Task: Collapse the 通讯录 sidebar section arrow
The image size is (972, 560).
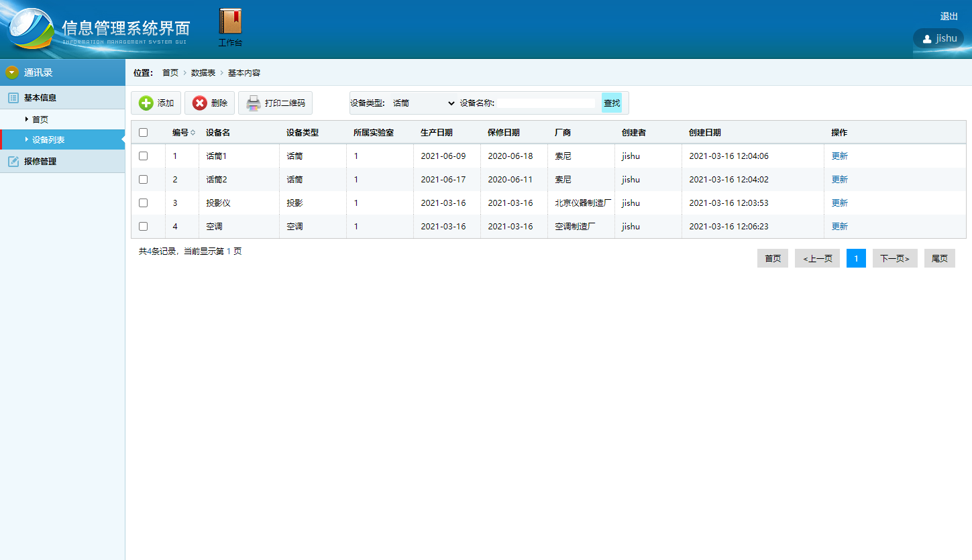Action: point(11,72)
